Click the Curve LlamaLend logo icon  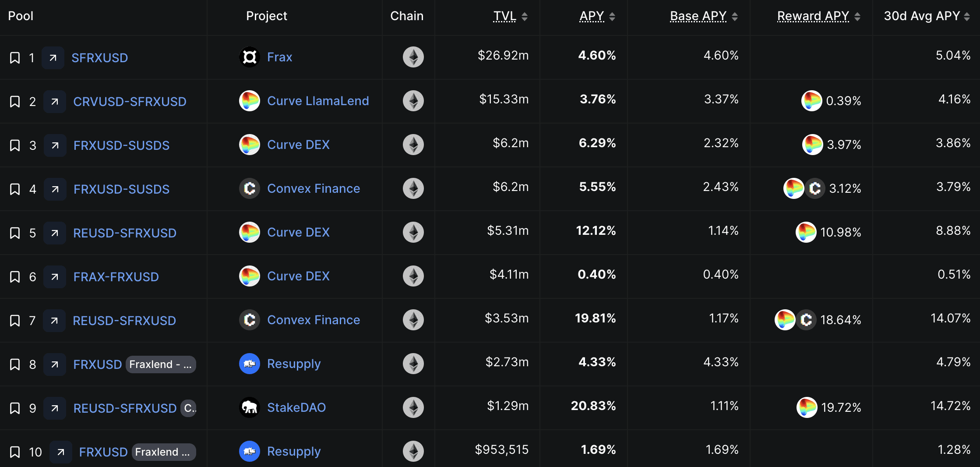click(250, 101)
